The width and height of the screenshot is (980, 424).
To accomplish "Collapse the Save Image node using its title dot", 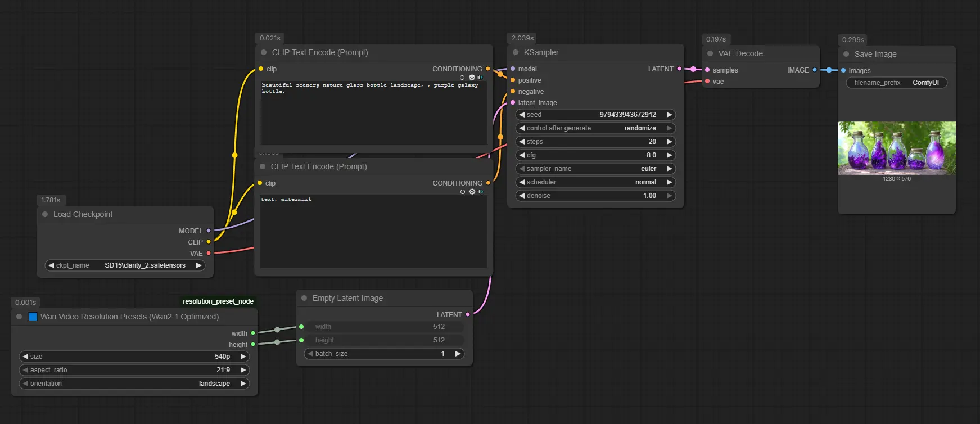I will [x=846, y=54].
